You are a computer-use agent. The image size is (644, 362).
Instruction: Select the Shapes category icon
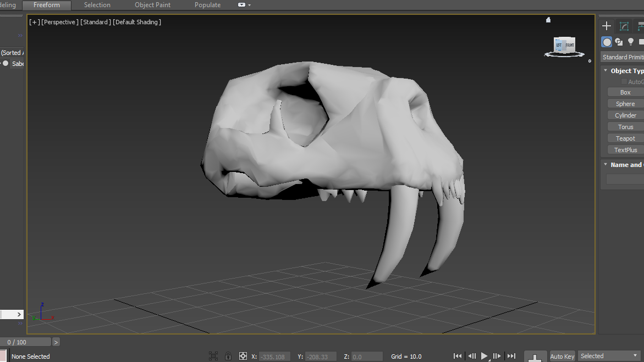619,42
